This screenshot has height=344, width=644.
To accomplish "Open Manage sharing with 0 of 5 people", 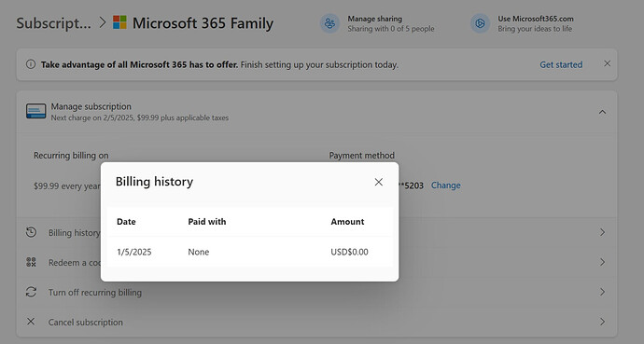I will pyautogui.click(x=390, y=23).
